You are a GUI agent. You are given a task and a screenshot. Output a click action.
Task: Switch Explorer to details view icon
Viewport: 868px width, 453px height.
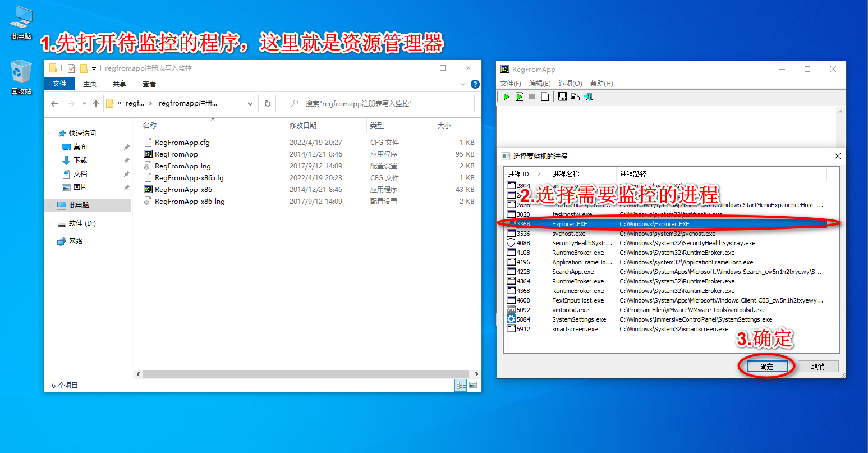tap(461, 385)
